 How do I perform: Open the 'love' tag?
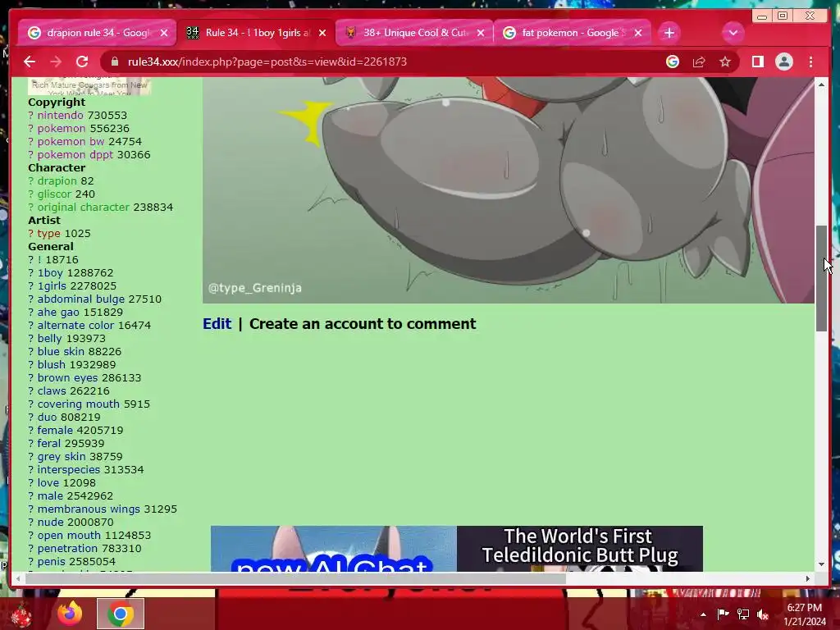[x=47, y=482]
